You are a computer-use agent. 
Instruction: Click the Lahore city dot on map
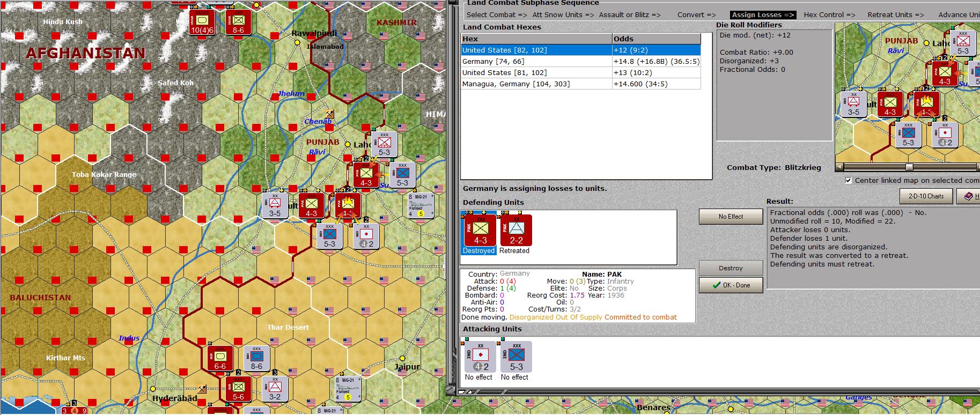click(x=348, y=144)
